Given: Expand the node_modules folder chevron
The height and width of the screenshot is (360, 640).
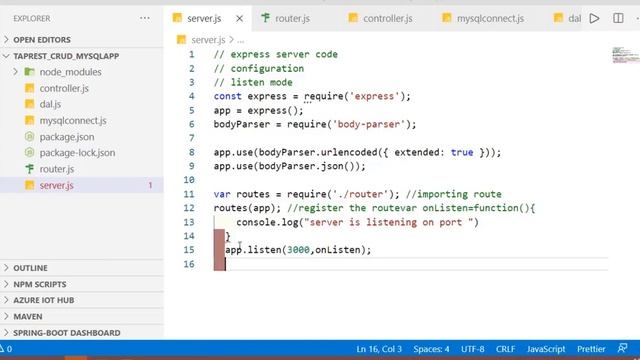Looking at the screenshot, I should pos(16,72).
